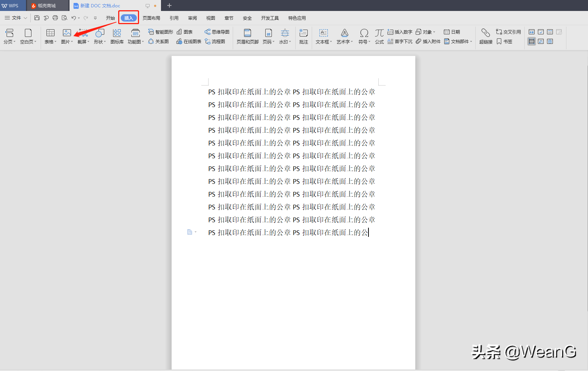
Task: Switch to the 引用 references tab
Action: [174, 18]
